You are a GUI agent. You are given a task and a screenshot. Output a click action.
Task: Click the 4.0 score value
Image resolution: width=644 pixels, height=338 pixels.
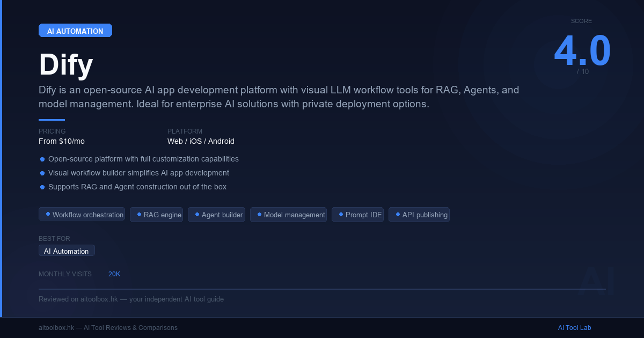[x=582, y=51]
